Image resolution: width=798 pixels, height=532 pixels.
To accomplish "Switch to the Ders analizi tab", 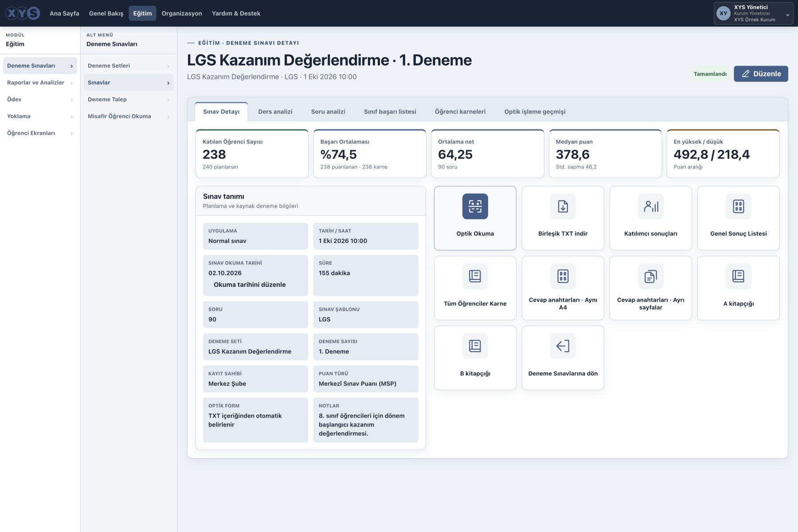I will 275,112.
